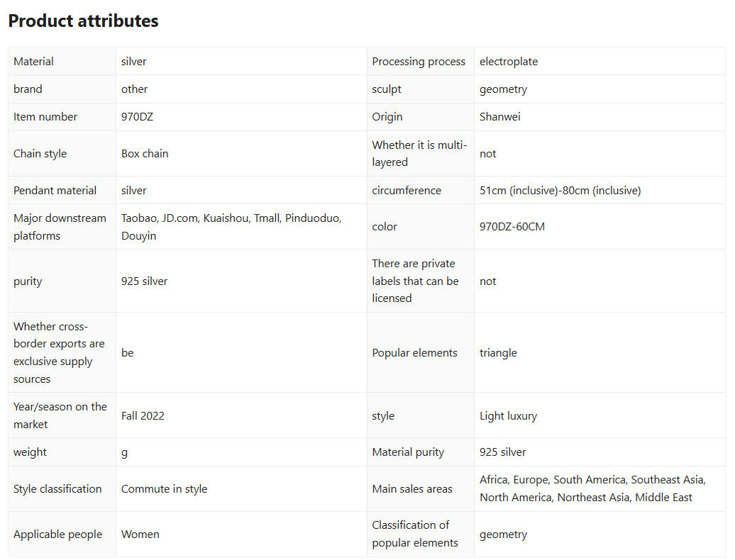Click the Box chain value cell
735x560 pixels.
(145, 154)
